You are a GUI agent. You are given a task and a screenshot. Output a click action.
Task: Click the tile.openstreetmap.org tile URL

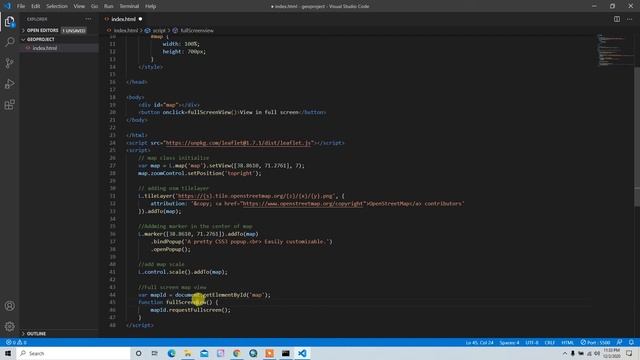[x=255, y=196]
